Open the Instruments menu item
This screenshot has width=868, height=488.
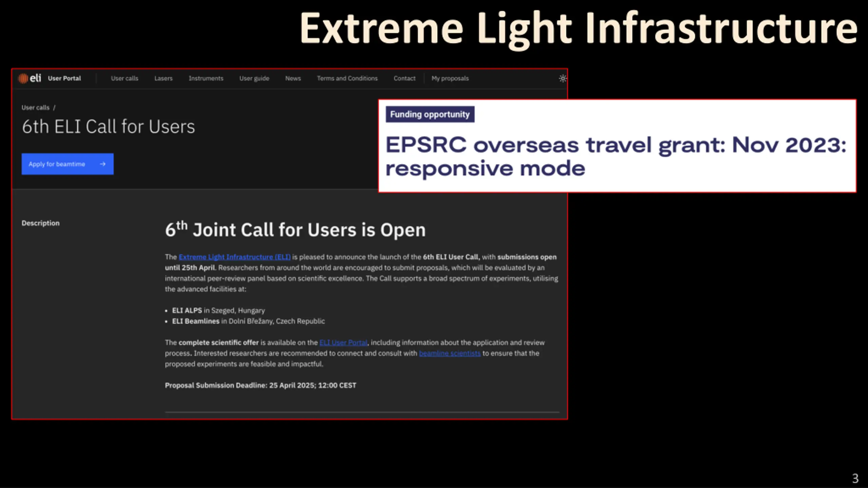[206, 78]
